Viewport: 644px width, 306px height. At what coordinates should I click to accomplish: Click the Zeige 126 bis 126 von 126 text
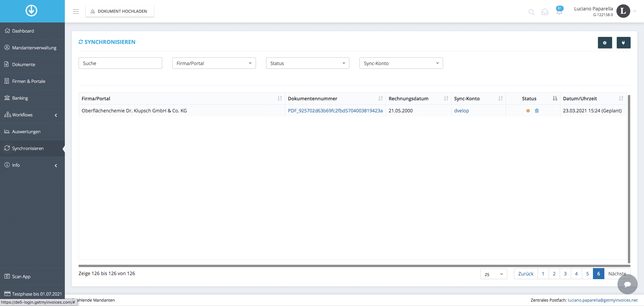pos(107,273)
